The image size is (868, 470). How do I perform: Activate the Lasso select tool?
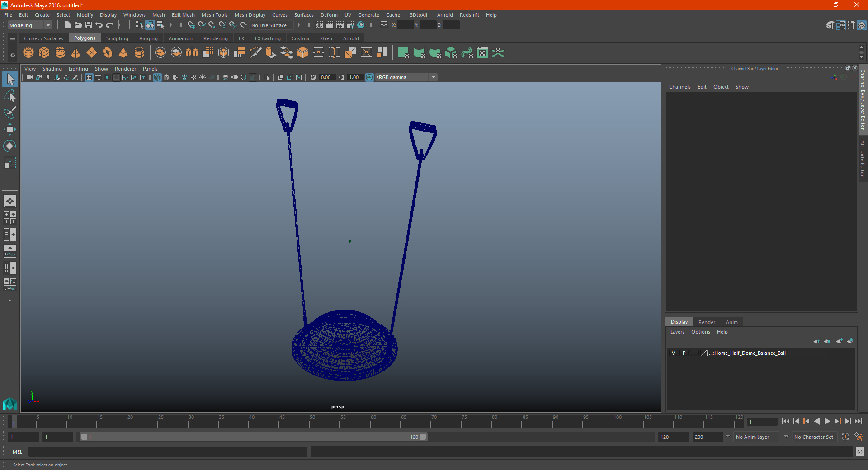(x=10, y=96)
